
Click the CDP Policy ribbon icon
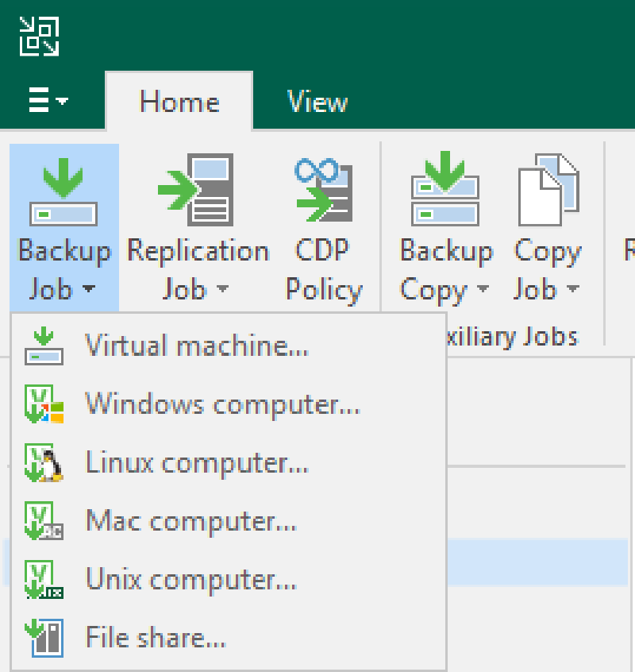323,190
